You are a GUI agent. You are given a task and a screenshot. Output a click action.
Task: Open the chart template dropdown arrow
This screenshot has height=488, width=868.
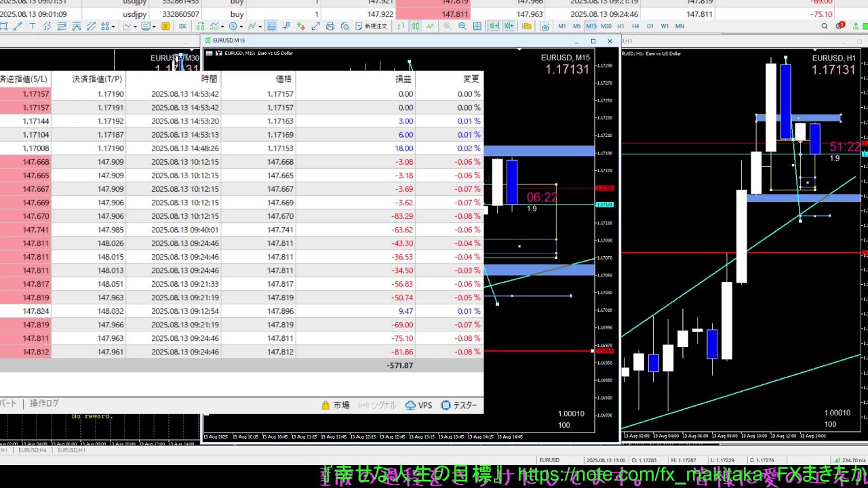click(x=155, y=26)
